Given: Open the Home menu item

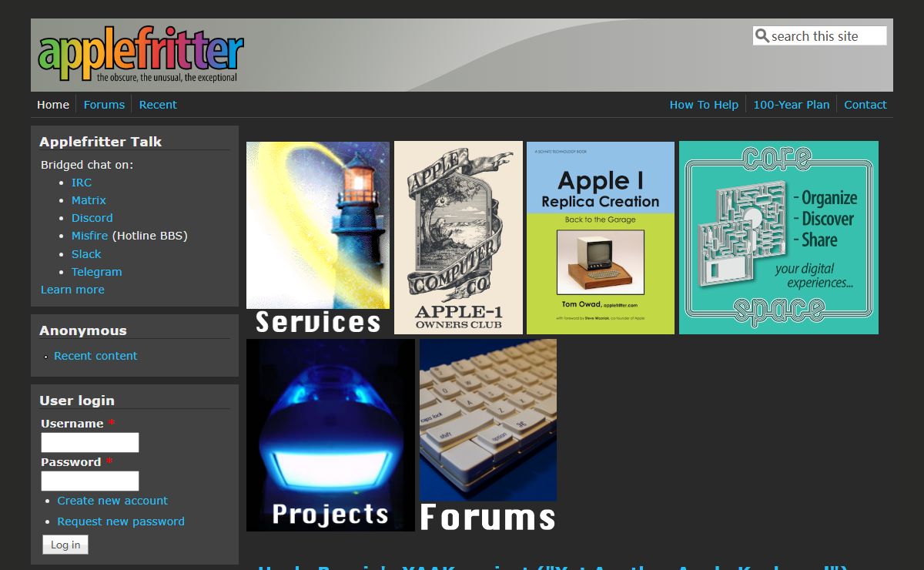Looking at the screenshot, I should click(53, 105).
